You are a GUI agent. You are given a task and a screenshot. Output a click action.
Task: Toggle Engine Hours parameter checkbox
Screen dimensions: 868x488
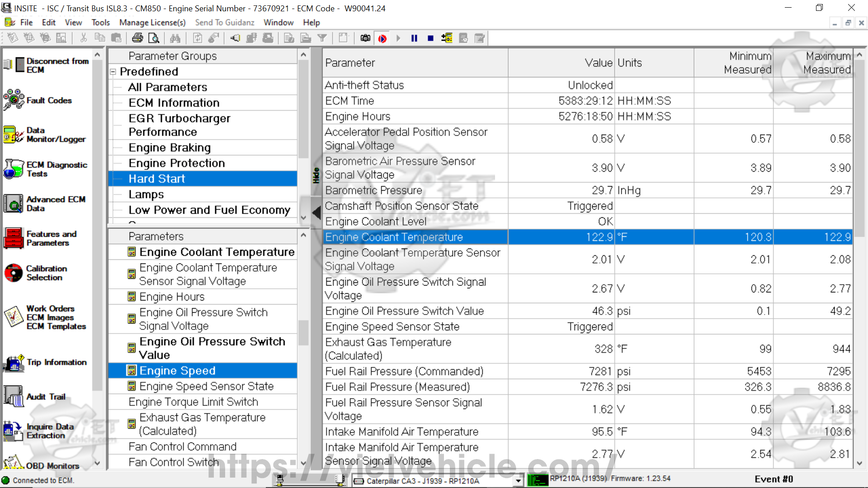(132, 297)
